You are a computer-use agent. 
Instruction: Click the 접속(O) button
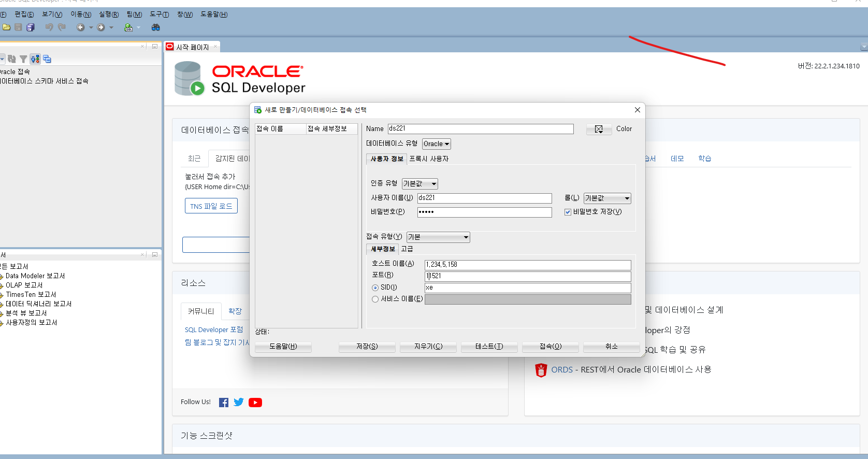click(x=551, y=347)
